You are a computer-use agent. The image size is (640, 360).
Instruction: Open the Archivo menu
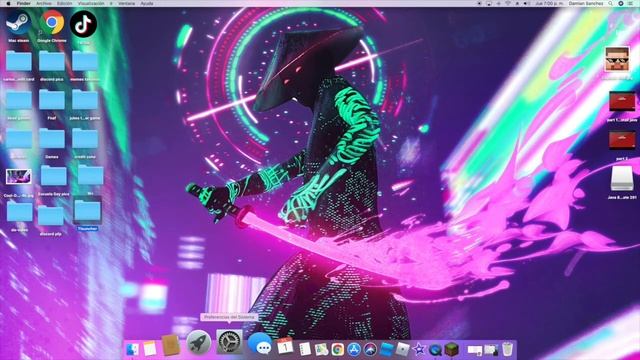(44, 3)
